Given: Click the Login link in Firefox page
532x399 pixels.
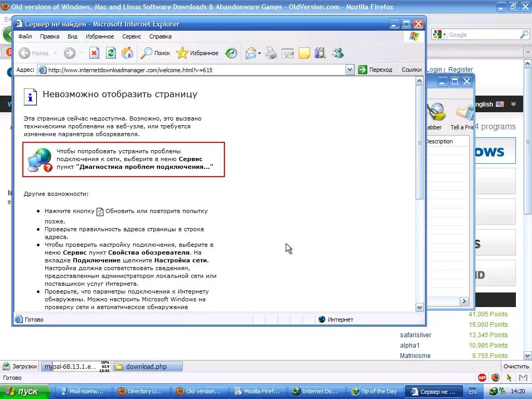Looking at the screenshot, I should click(434, 69).
